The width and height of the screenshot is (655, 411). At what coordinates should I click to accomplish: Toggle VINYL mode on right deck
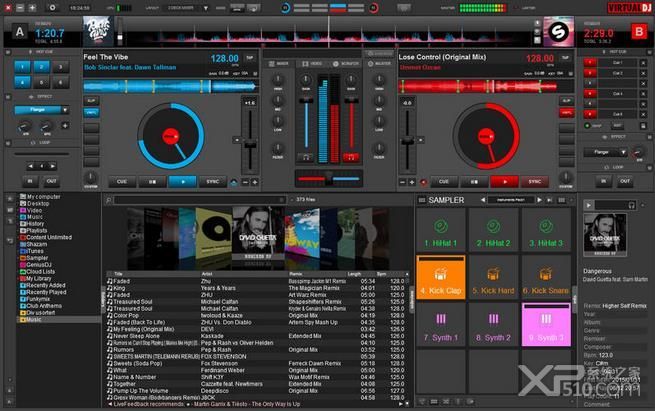pos(566,112)
